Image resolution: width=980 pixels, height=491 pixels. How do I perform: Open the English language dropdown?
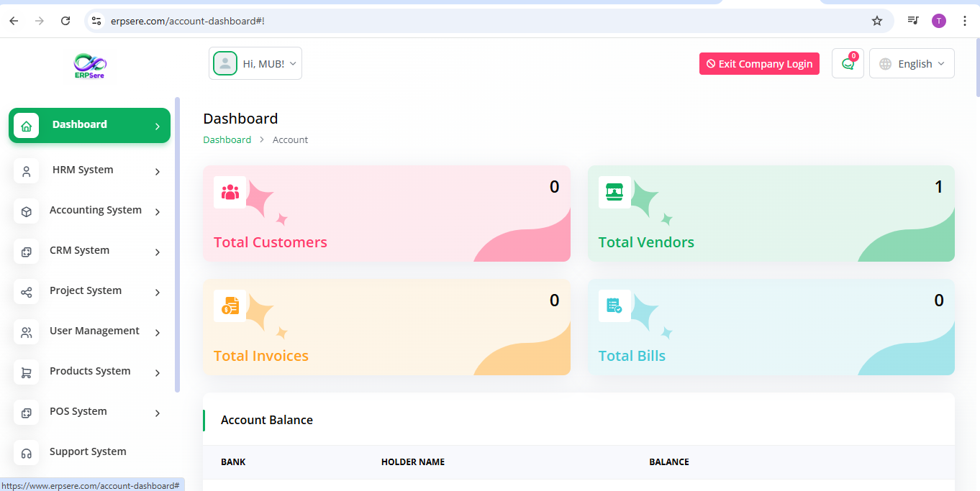pos(912,64)
